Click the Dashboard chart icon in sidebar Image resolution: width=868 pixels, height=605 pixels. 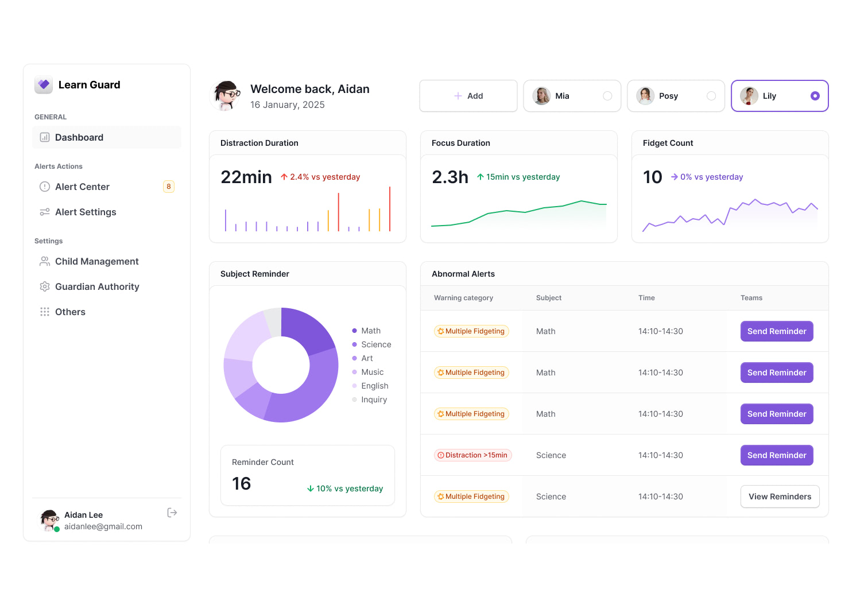click(x=45, y=137)
